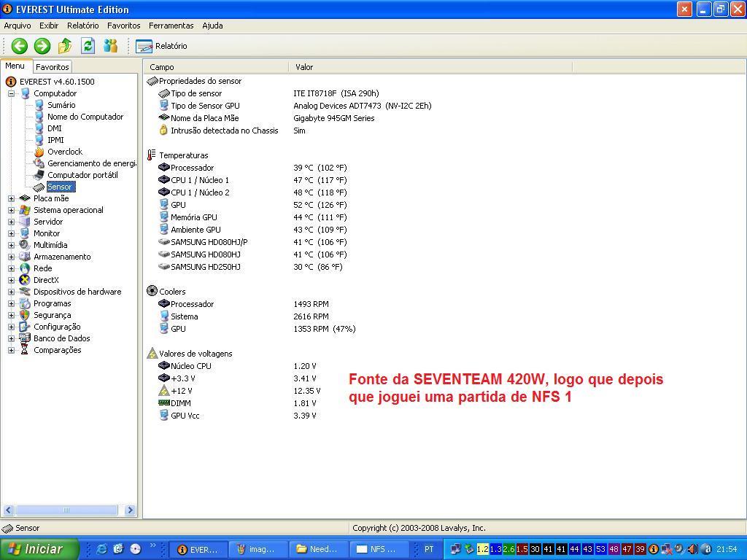This screenshot has height=560, width=747.
Task: Sort by the Campo column header
Action: pyautogui.click(x=215, y=67)
